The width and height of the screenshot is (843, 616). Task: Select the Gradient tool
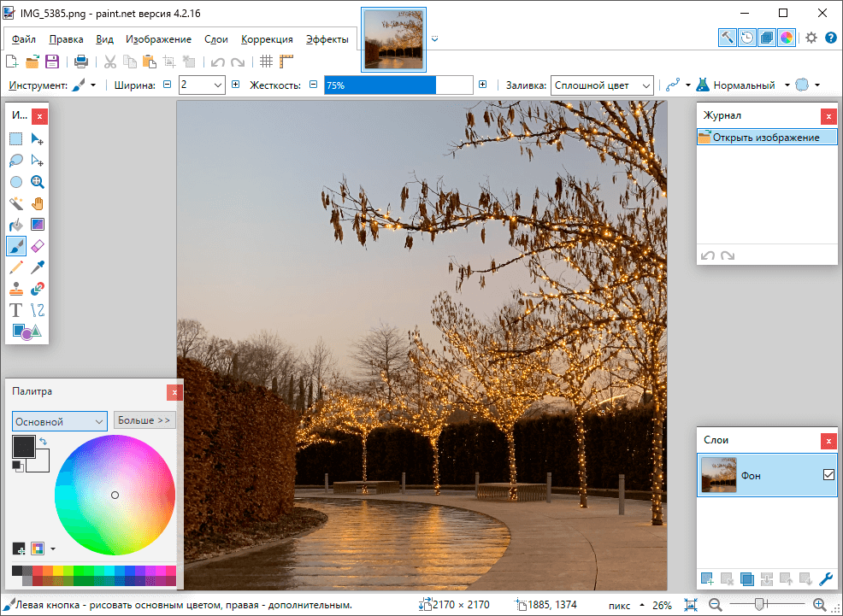(x=38, y=225)
